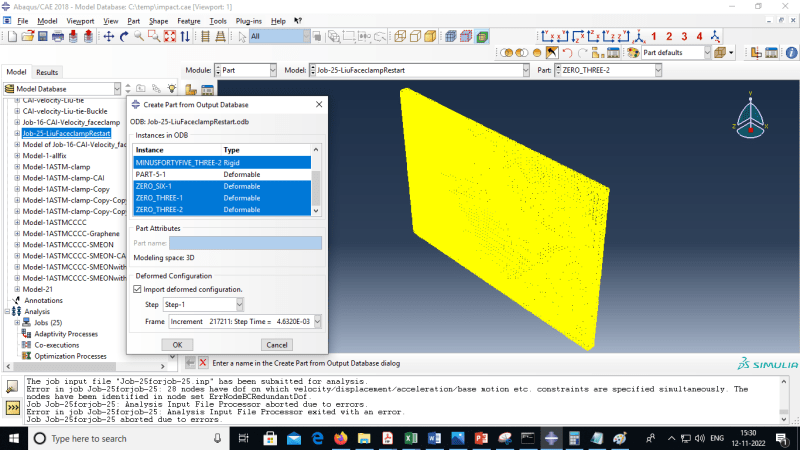The width and height of the screenshot is (800, 450).
Task: Save the model database with the floppy icon
Action: 42,36
